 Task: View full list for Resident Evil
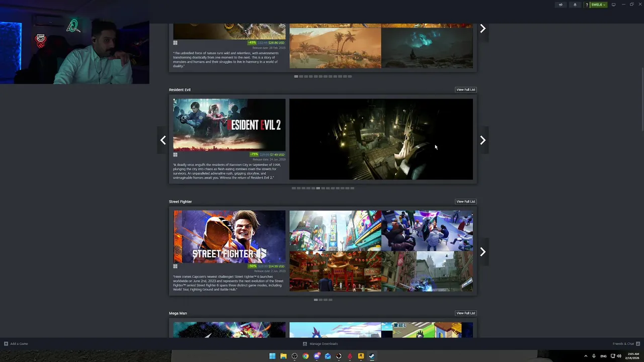465,89
